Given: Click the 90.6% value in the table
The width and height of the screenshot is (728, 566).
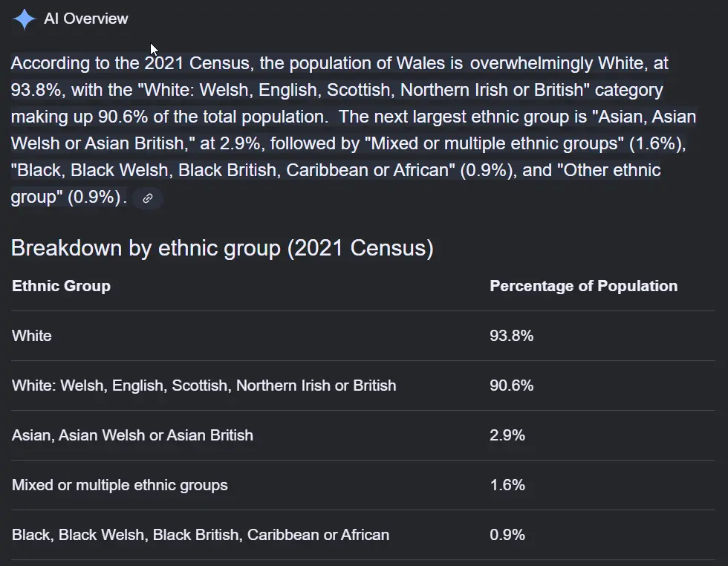Looking at the screenshot, I should tap(511, 386).
